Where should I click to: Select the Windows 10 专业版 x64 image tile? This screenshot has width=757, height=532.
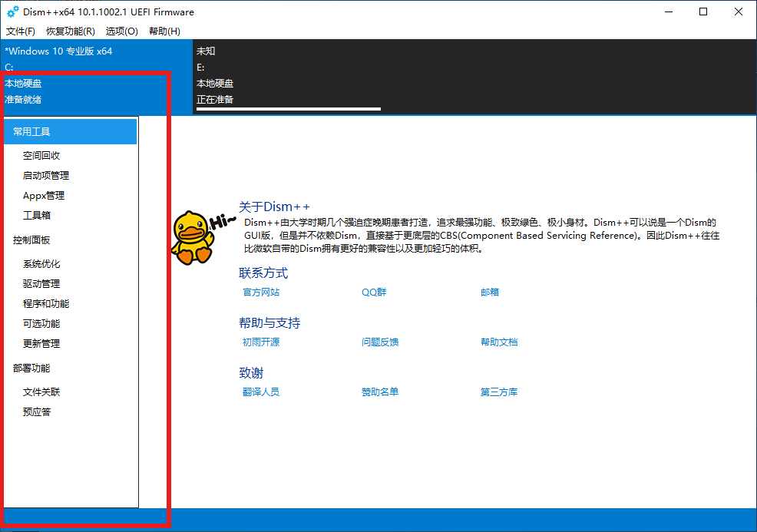[x=96, y=78]
